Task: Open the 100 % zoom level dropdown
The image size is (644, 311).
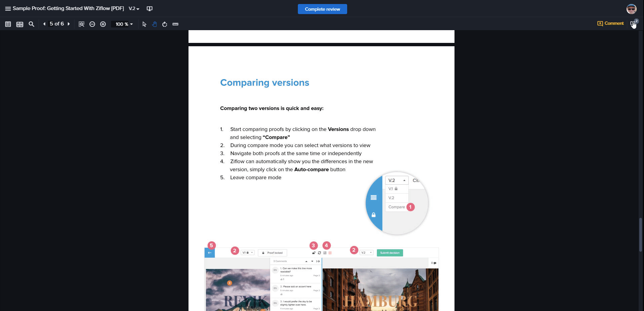Action: tap(124, 24)
